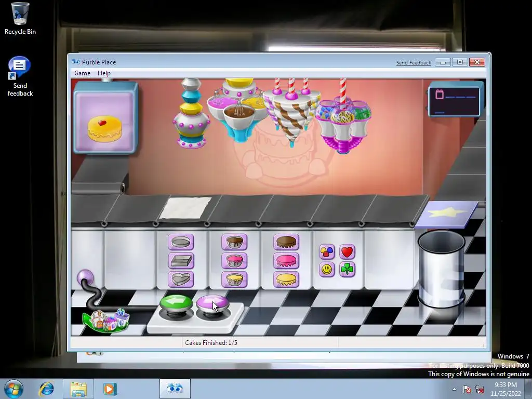
Task: Click the Send Feedback link in title bar
Action: [x=414, y=63]
